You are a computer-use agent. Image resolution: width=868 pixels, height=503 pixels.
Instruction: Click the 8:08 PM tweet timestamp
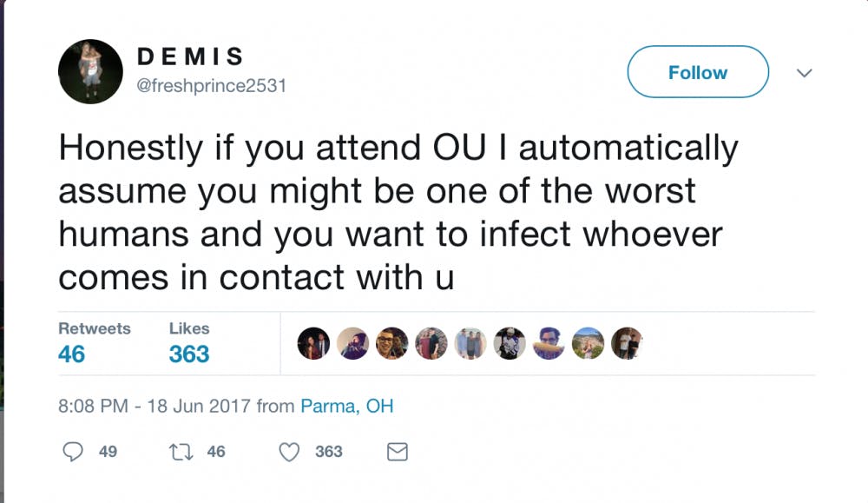pyautogui.click(x=155, y=406)
